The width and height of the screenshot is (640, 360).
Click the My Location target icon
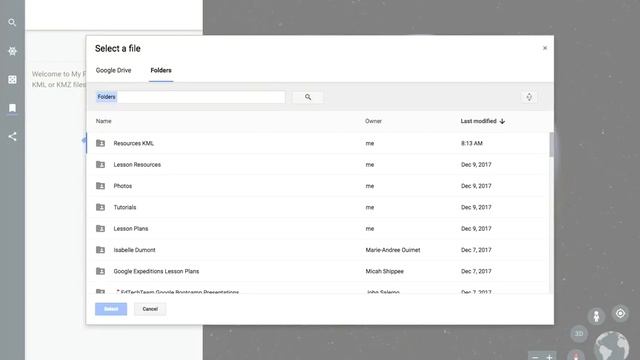click(620, 313)
